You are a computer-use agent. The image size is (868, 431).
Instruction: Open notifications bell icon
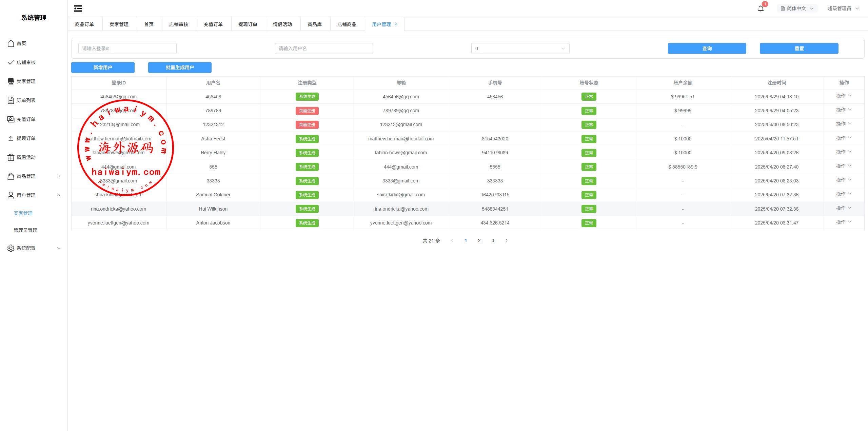coord(761,8)
